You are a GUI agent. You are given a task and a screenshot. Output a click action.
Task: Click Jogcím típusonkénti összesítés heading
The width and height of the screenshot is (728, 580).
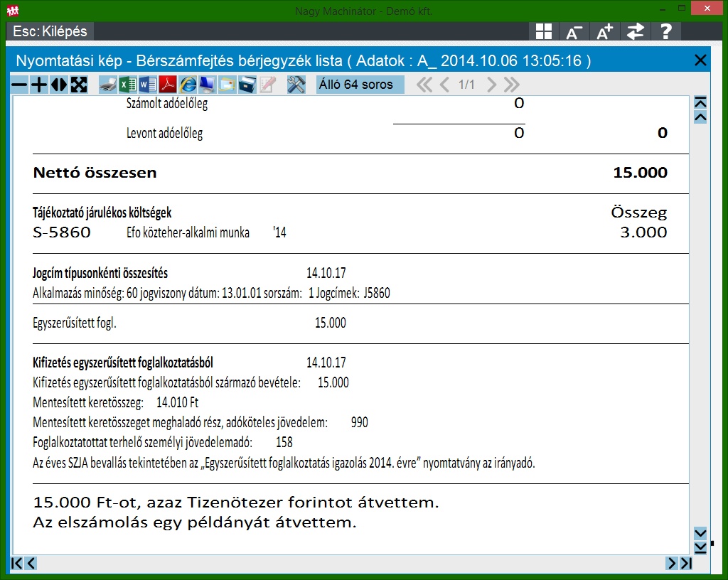(x=100, y=273)
